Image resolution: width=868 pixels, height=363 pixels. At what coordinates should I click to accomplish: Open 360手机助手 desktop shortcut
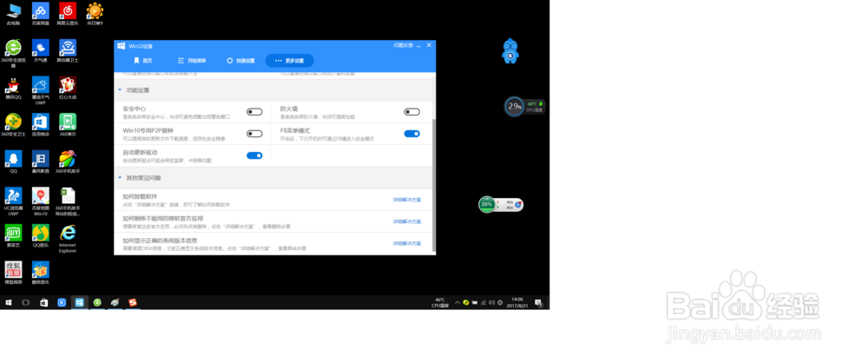(68, 162)
